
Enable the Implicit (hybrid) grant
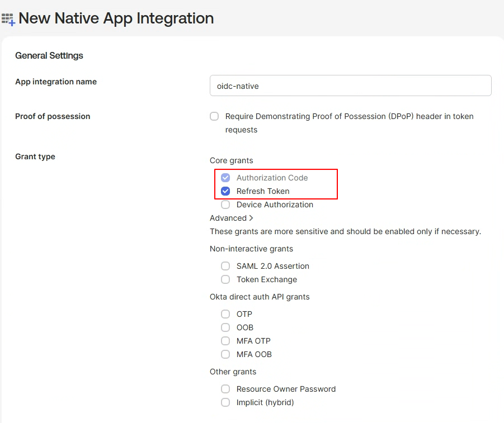pos(225,402)
